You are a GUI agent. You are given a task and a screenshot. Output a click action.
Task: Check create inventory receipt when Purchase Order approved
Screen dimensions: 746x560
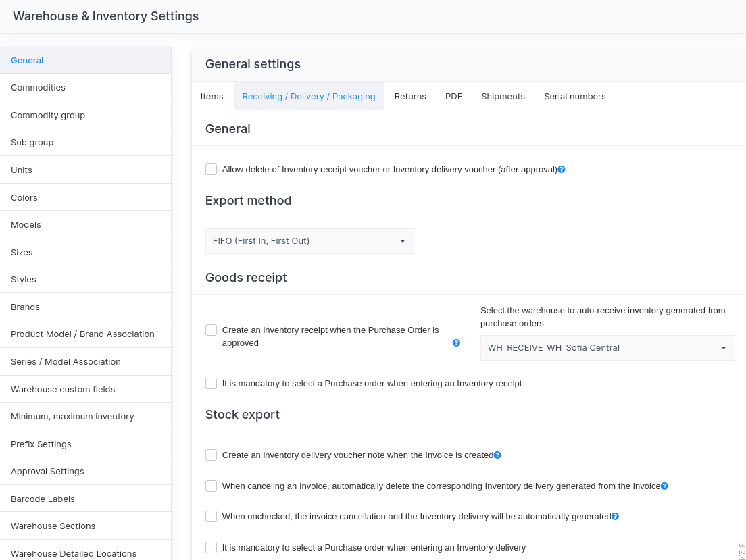pos(212,330)
